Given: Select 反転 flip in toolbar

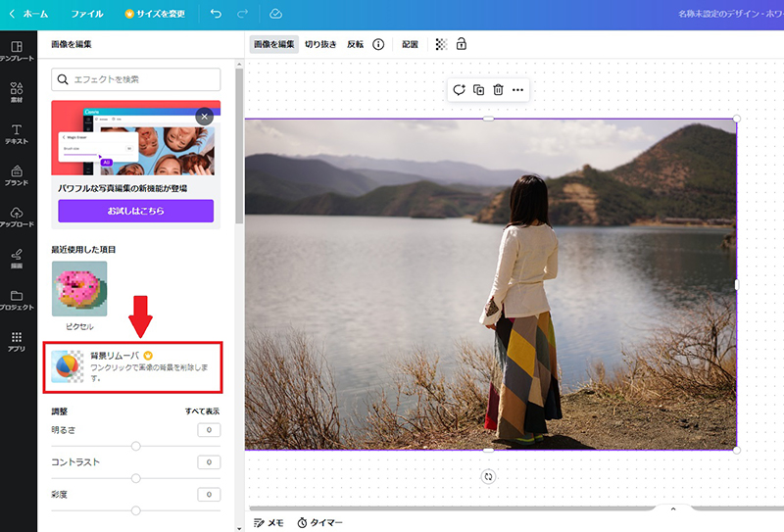Looking at the screenshot, I should click(x=355, y=44).
